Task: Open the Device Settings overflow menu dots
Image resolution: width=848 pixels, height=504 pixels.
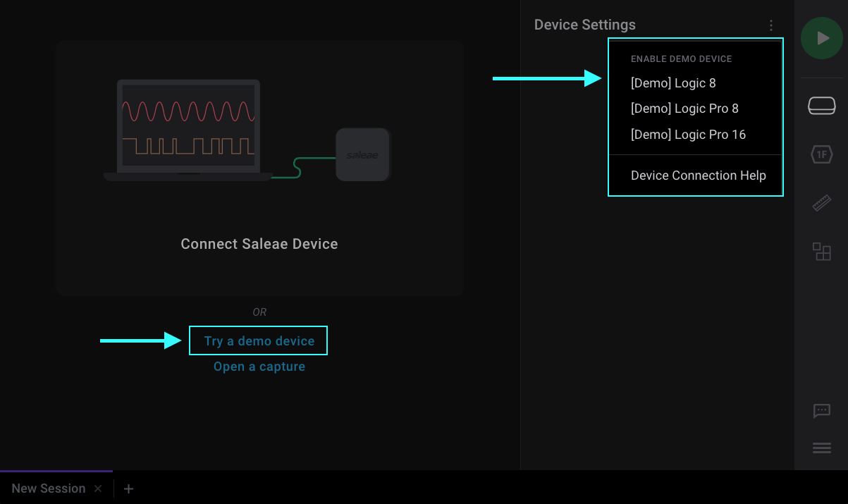Action: [x=770, y=25]
